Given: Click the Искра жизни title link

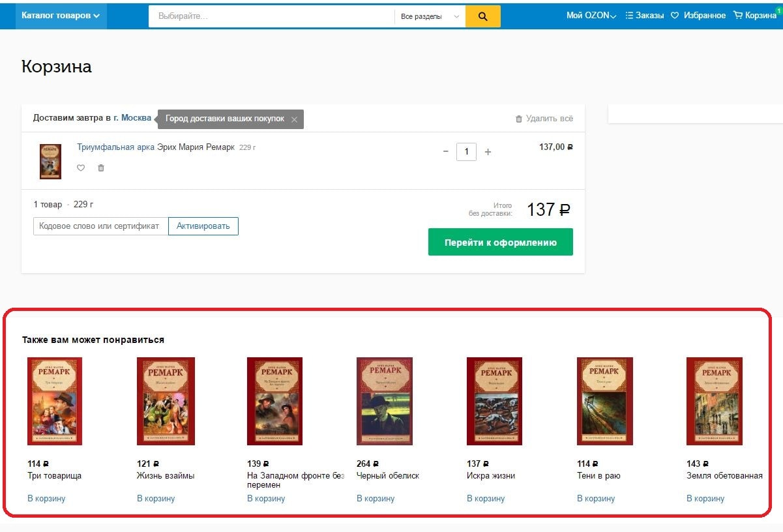Looking at the screenshot, I should click(x=491, y=476).
